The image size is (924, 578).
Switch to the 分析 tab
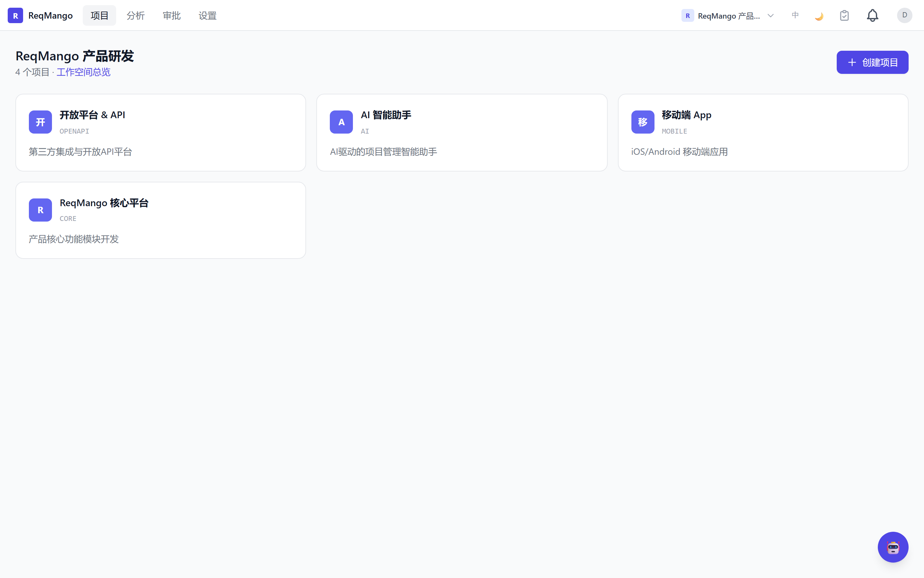tap(135, 15)
